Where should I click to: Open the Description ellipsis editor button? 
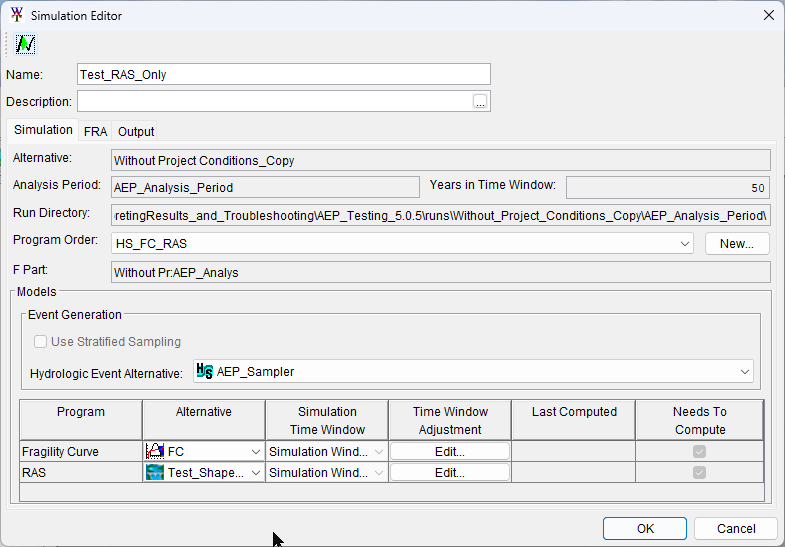click(x=480, y=102)
